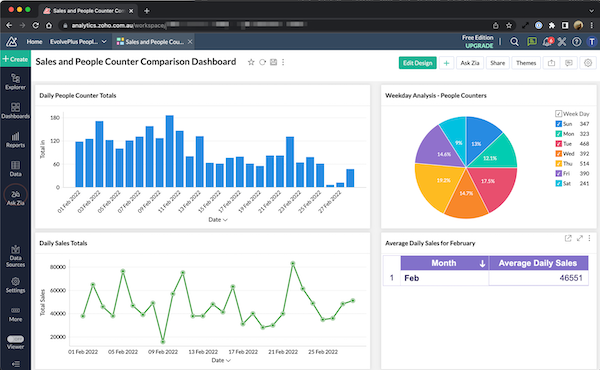Image resolution: width=600 pixels, height=370 pixels.
Task: Click the Edit Design button
Action: (417, 63)
